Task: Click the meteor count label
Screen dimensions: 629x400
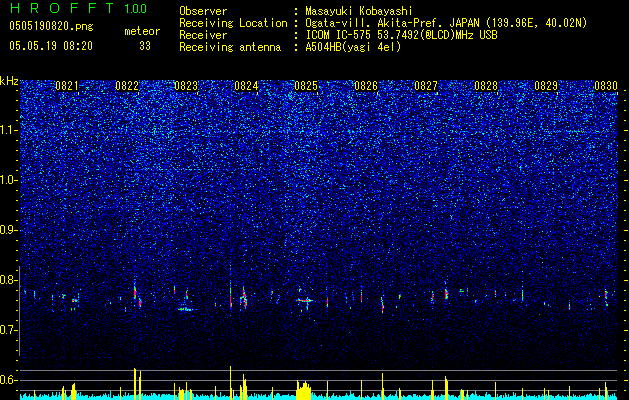Action: click(142, 31)
